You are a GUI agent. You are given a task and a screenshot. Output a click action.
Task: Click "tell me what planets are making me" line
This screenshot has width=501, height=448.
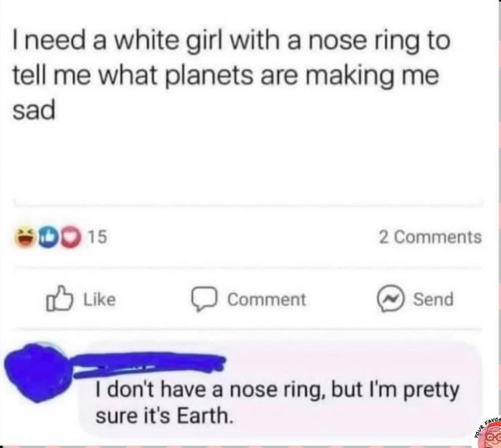click(x=225, y=75)
